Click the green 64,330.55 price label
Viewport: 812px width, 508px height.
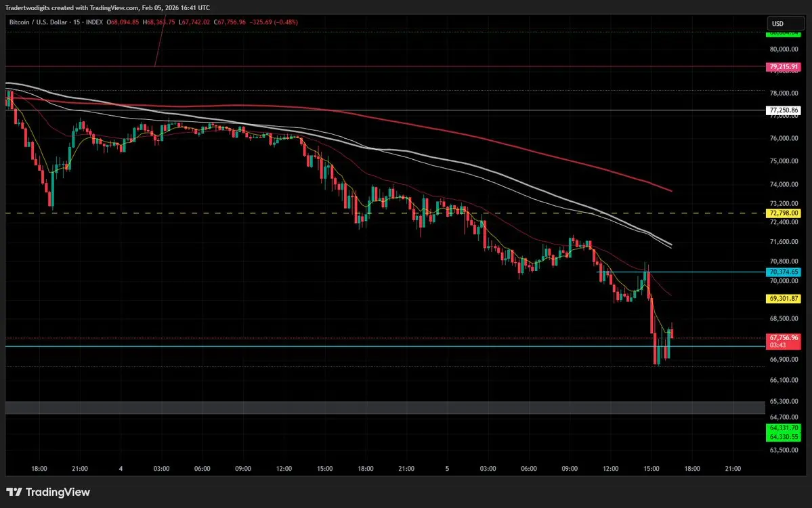coord(783,436)
